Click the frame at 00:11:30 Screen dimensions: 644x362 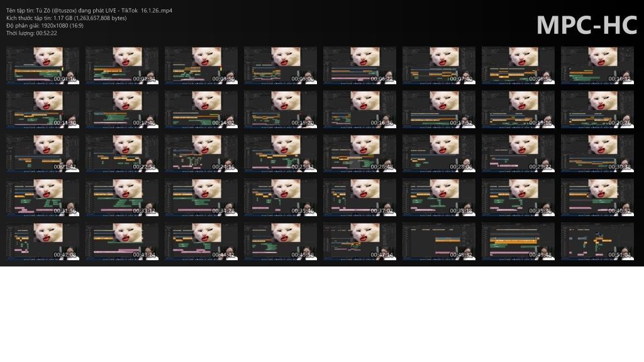click(x=43, y=109)
